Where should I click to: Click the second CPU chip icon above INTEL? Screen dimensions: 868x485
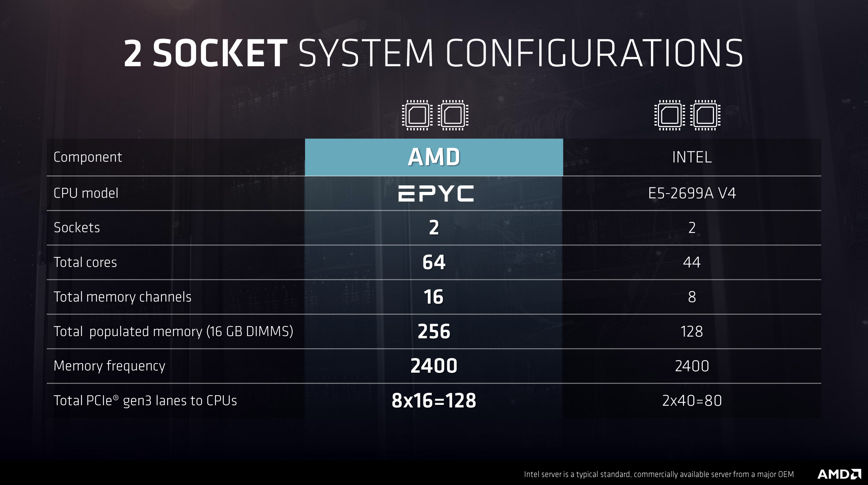[705, 115]
